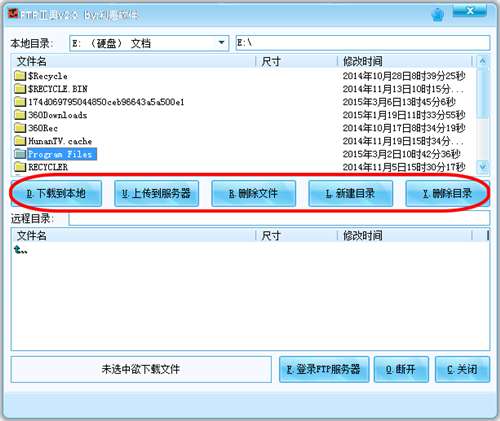The image size is (500, 421).
Task: Click the 下载到本地 download button
Action: pyautogui.click(x=56, y=193)
